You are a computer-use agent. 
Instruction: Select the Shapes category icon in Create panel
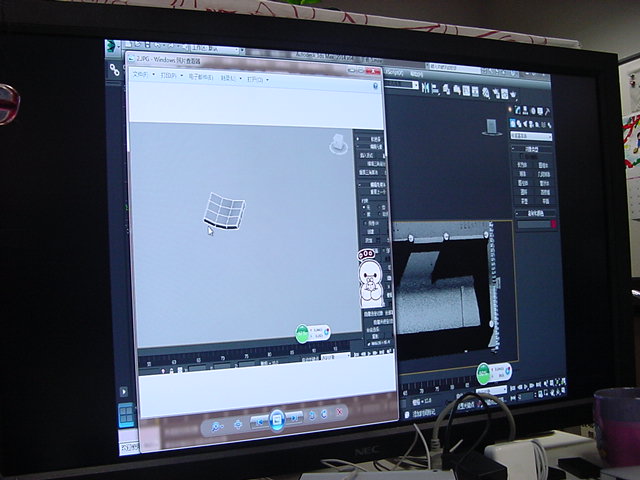pyautogui.click(x=519, y=123)
